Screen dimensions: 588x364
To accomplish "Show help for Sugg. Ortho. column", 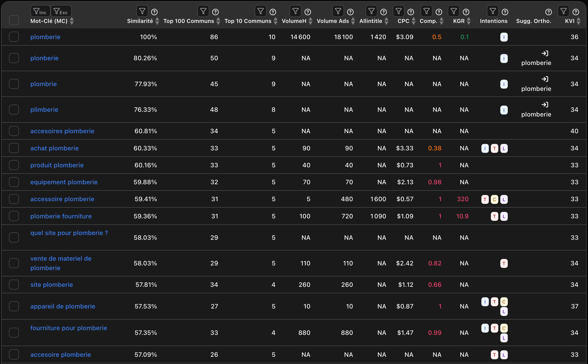I will (x=548, y=12).
